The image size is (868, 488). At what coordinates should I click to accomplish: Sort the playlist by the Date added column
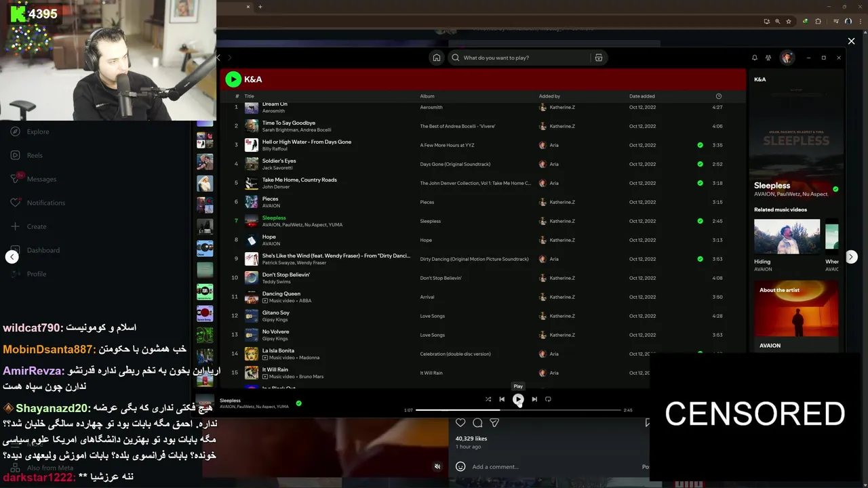click(x=642, y=96)
